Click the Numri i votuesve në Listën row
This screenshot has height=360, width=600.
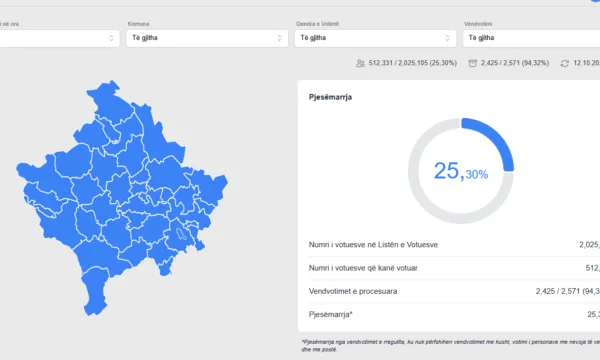(454, 245)
